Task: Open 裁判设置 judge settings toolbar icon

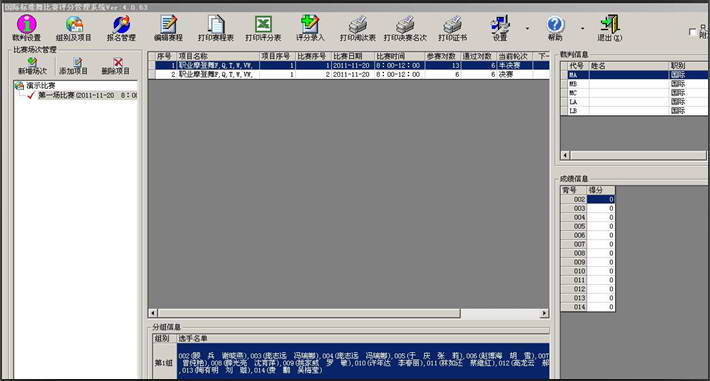Action: pos(27,29)
